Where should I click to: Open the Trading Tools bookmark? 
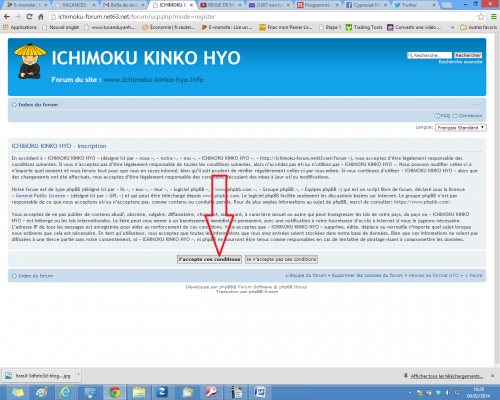click(364, 27)
